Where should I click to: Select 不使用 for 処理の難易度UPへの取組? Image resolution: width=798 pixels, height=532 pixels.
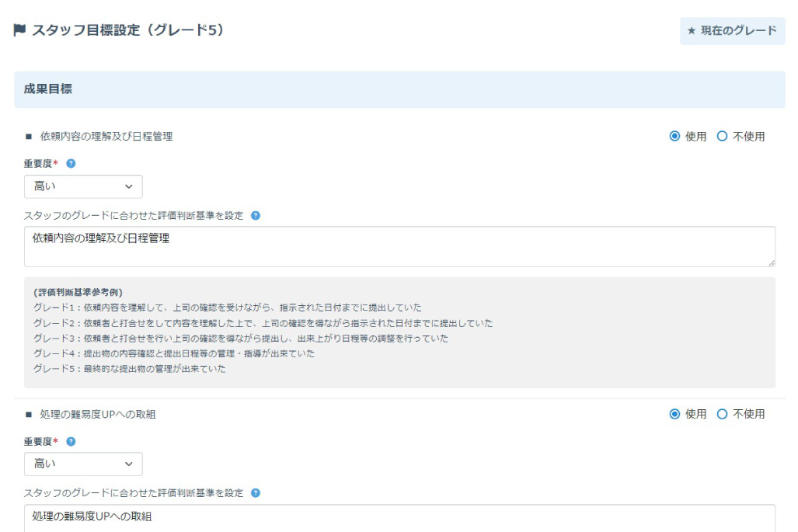pos(722,413)
